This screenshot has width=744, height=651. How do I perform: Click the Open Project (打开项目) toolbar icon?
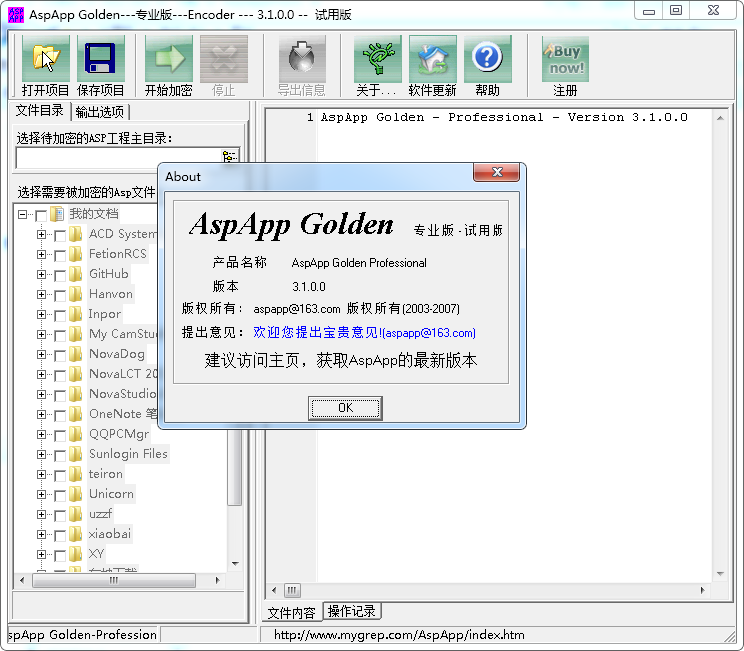pos(46,59)
